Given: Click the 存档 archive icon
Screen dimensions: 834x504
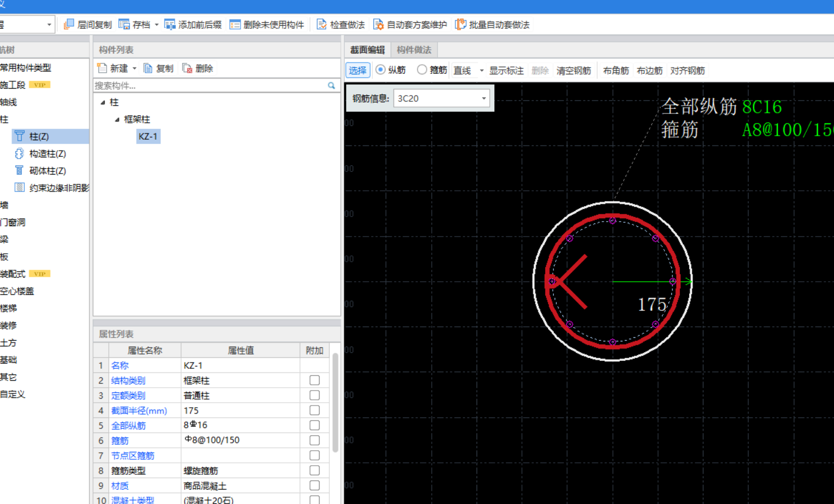Looking at the screenshot, I should click(x=124, y=24).
